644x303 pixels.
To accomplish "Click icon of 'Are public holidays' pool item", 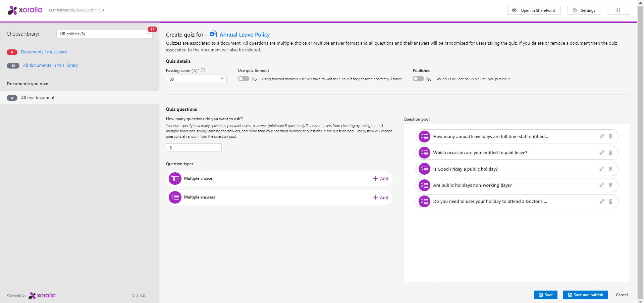I will pos(424,185).
